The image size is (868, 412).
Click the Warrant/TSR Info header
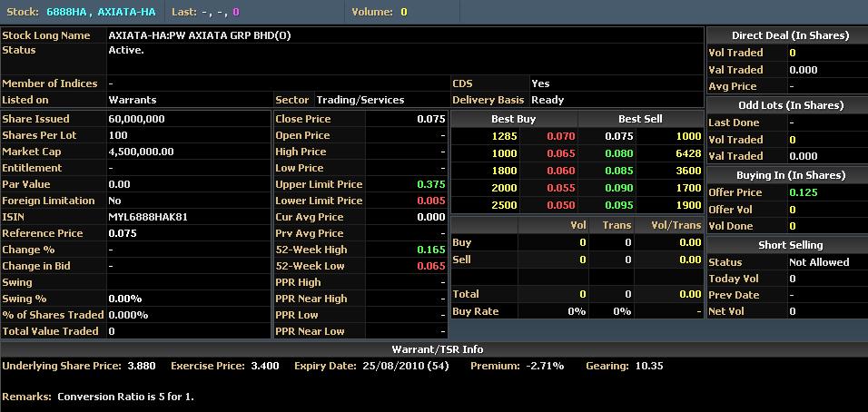tap(438, 349)
